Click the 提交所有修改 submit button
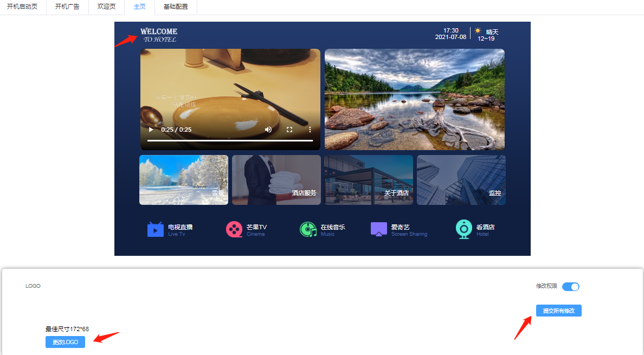 (558, 311)
